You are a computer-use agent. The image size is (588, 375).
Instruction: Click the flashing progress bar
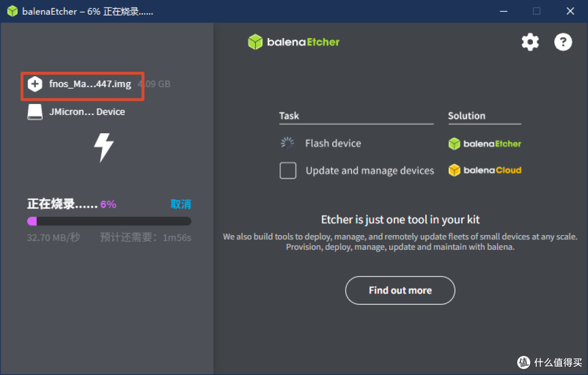109,222
